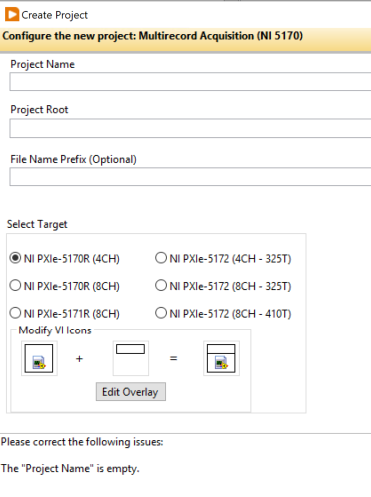Focus the Project Root input field
Viewport: 371px width, 497px height.
click(190, 128)
